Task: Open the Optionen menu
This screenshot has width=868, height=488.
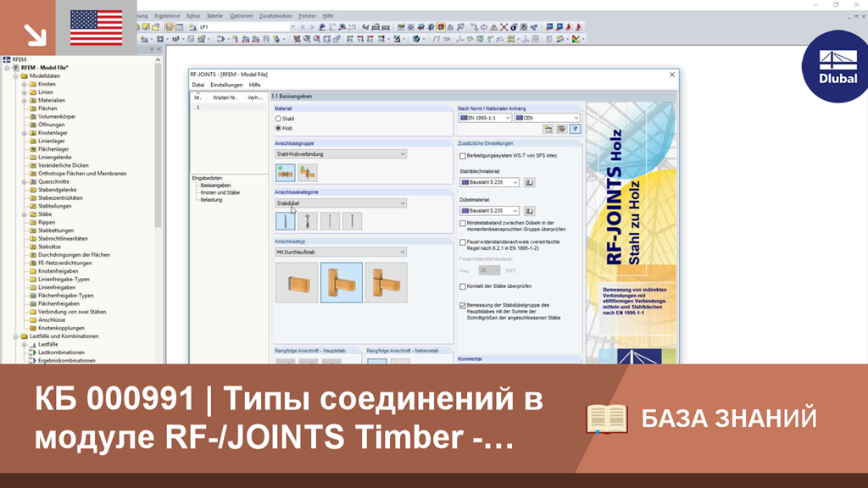Action: (x=241, y=16)
